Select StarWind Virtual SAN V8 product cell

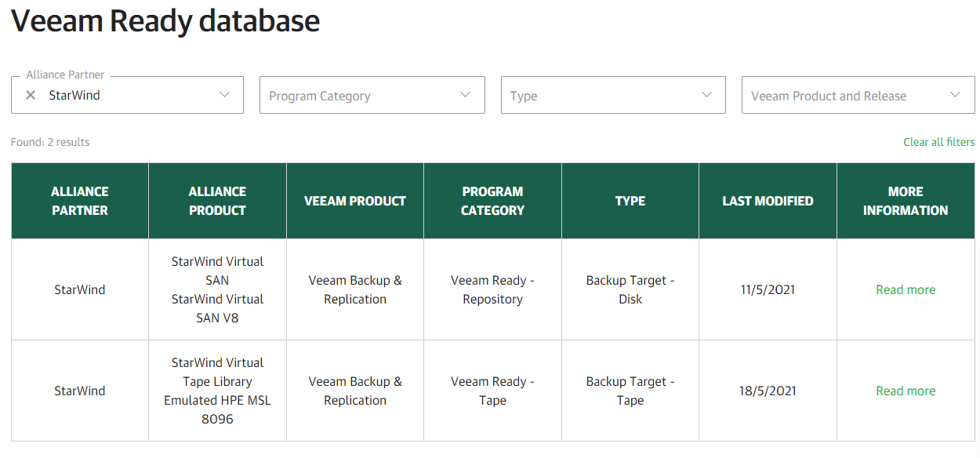pyautogui.click(x=217, y=308)
